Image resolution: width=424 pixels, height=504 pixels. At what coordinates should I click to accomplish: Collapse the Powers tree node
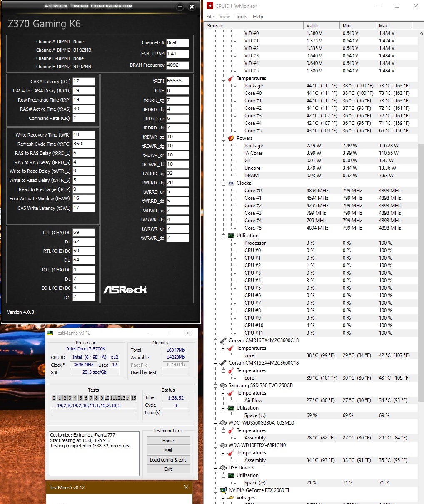[x=224, y=138]
